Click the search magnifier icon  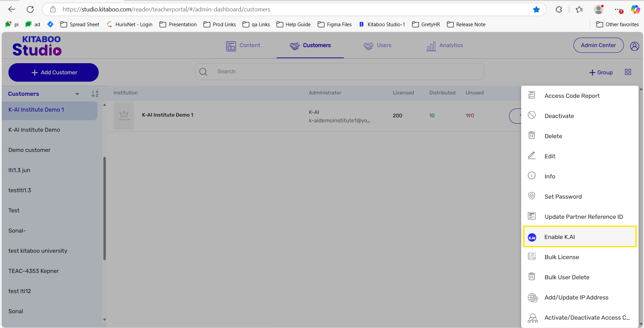pyautogui.click(x=203, y=72)
